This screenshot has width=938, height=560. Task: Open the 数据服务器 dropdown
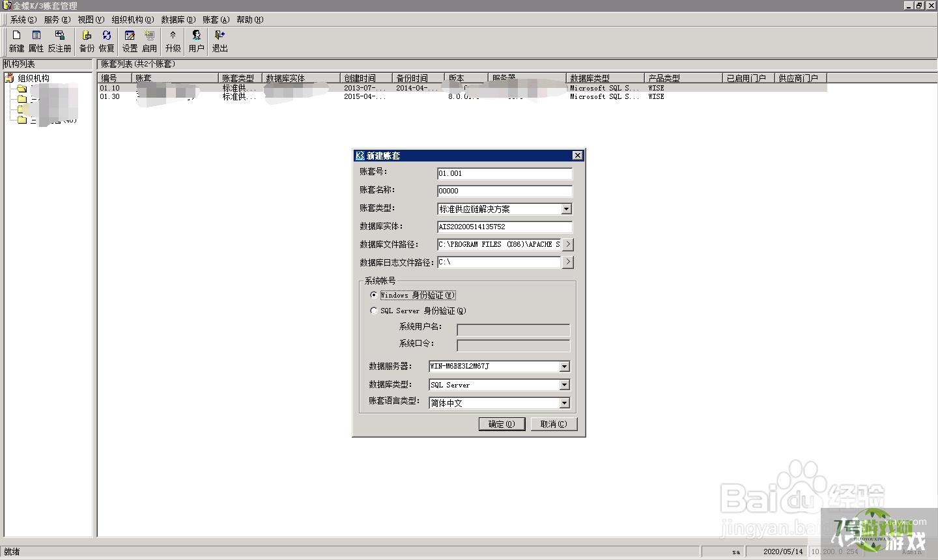coord(564,367)
